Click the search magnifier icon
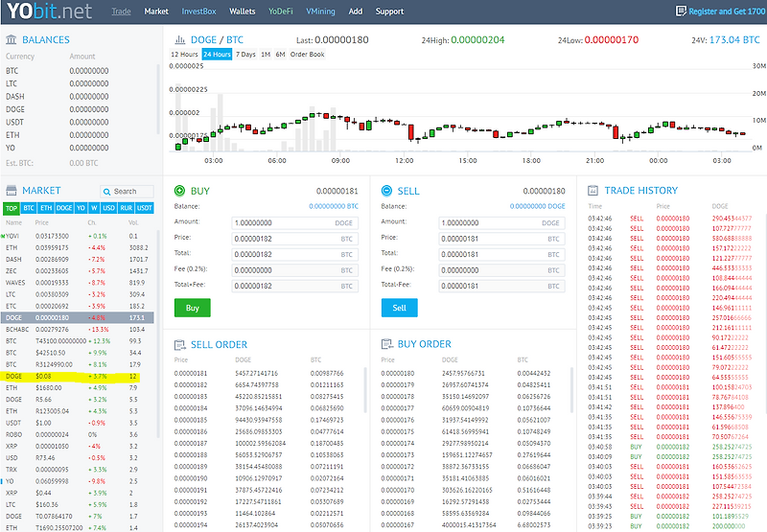The width and height of the screenshot is (767, 532). click(x=106, y=192)
